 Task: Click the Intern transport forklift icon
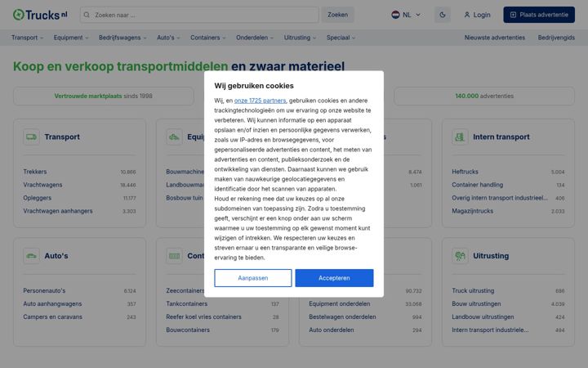(460, 137)
